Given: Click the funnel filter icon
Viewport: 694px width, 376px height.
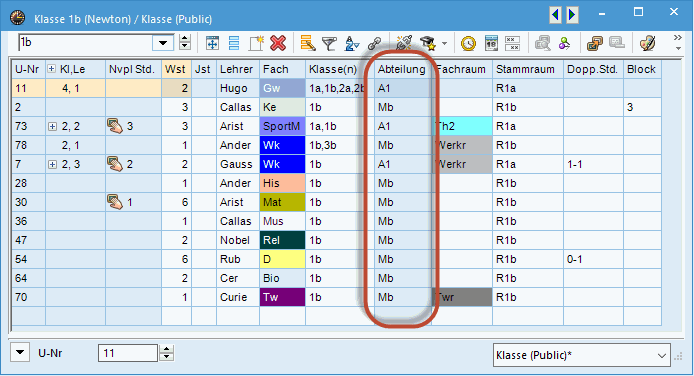Looking at the screenshot, I should pos(329,43).
